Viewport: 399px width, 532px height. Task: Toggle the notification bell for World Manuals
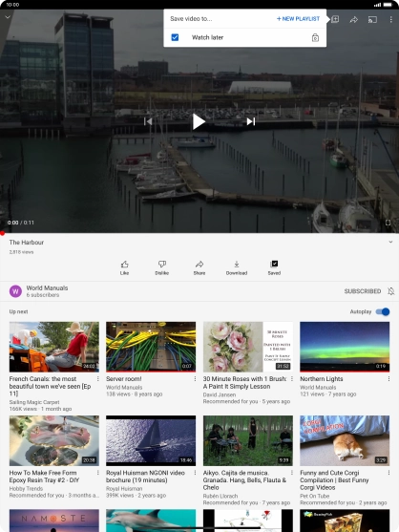(390, 291)
